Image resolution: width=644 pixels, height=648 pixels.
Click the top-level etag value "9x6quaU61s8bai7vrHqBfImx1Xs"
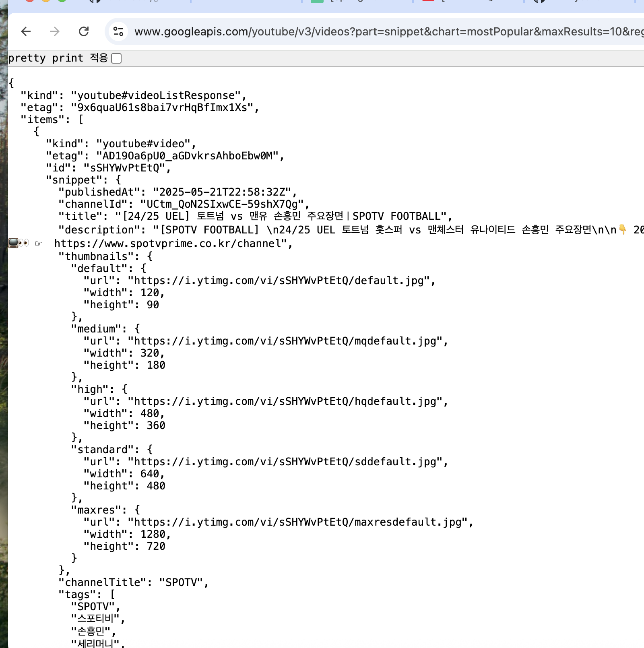point(162,107)
